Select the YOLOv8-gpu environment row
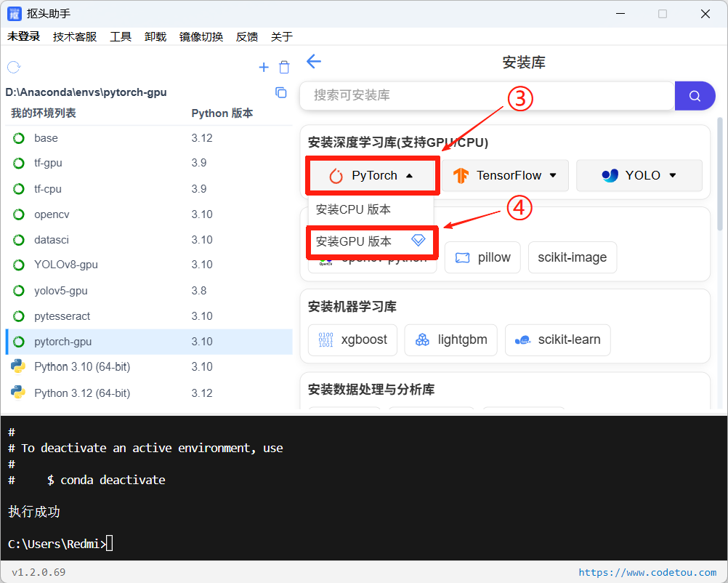 pyautogui.click(x=149, y=265)
